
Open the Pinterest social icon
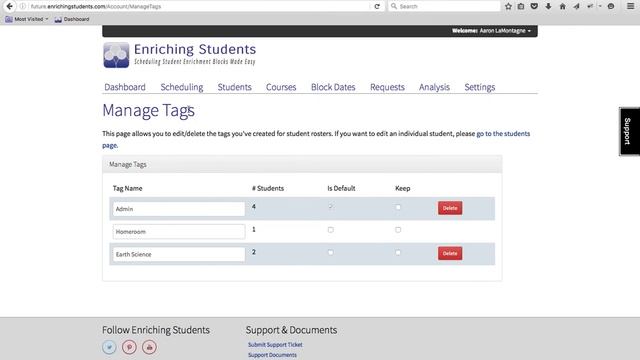tap(129, 347)
